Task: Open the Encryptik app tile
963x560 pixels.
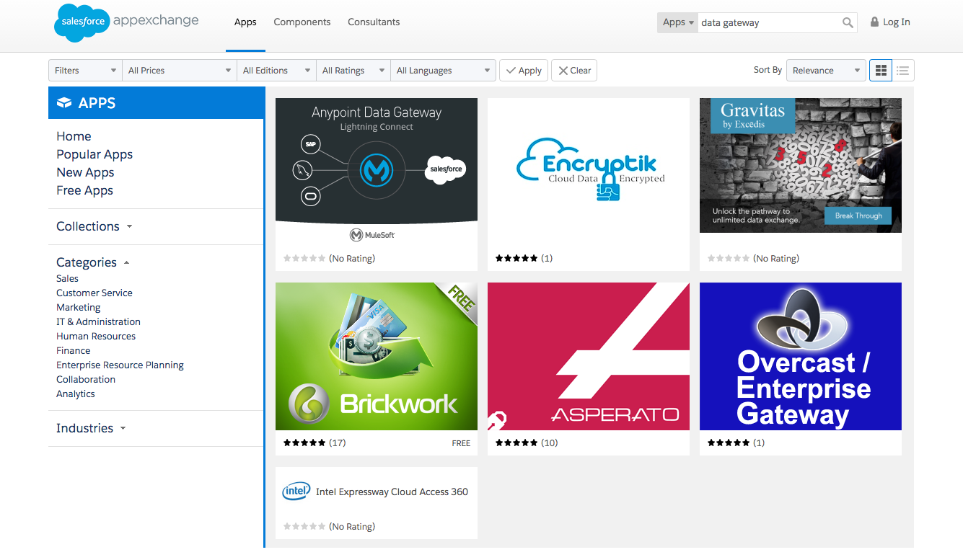Action: [x=589, y=185]
